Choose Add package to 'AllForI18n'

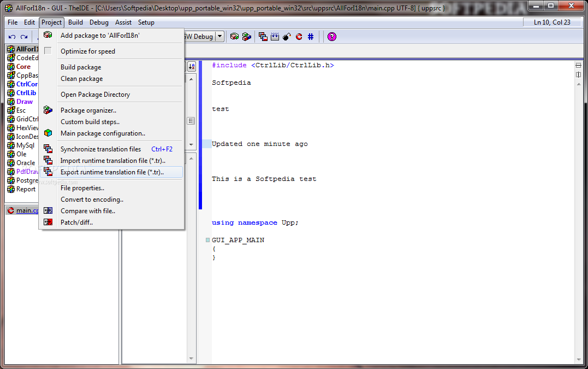pos(111,36)
